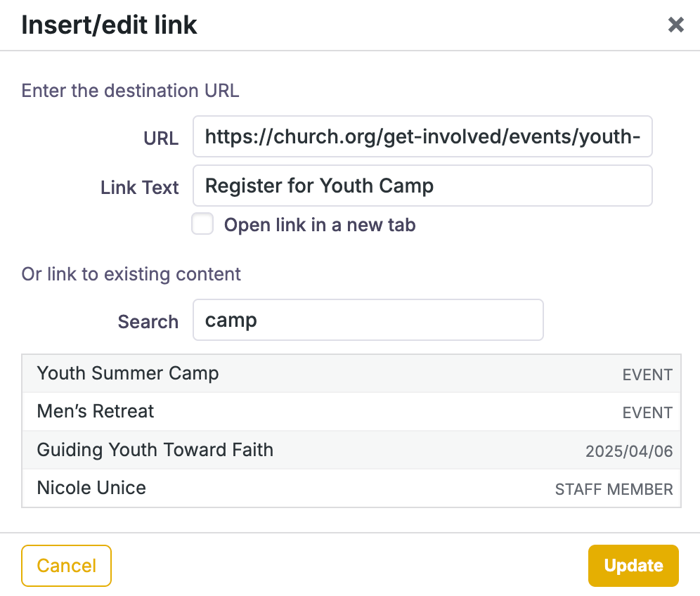Click the Update button
700x596 pixels.
[x=633, y=566]
